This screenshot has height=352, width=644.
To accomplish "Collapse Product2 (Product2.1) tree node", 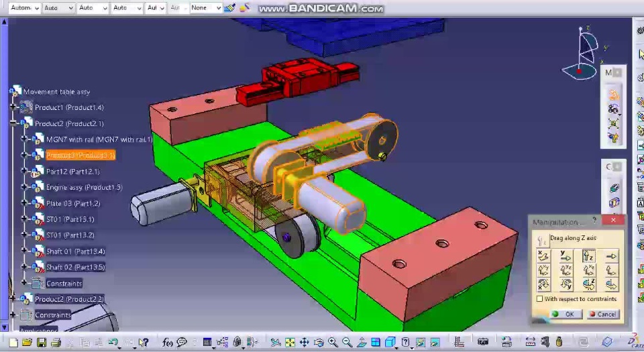I will (x=13, y=123).
